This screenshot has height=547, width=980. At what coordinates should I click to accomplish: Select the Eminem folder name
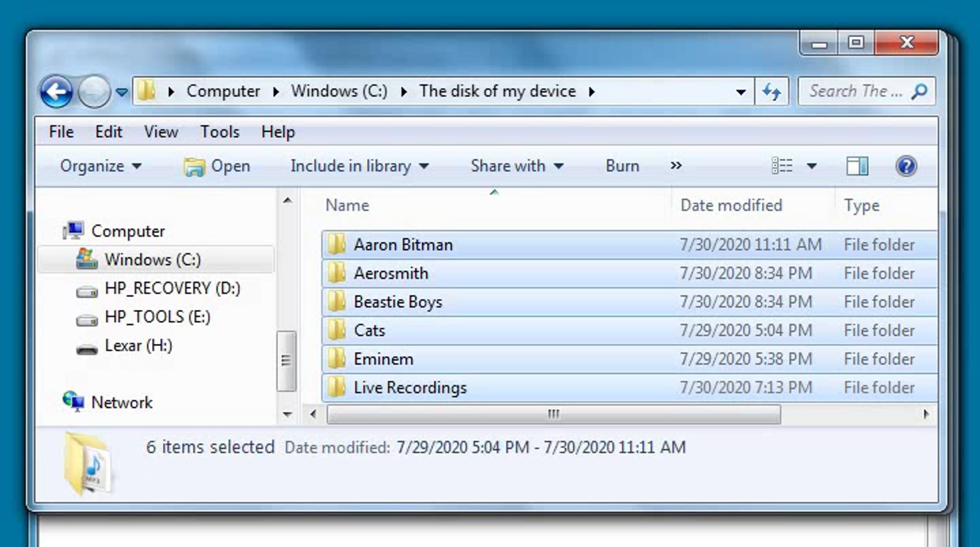click(383, 359)
